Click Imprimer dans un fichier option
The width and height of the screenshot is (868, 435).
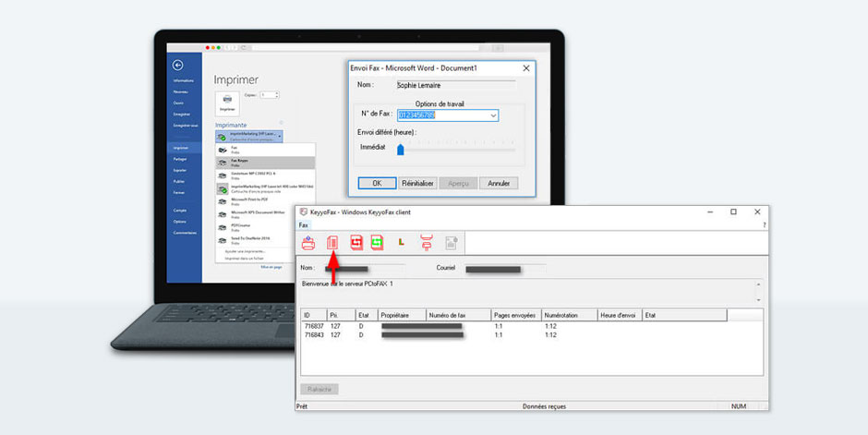click(244, 259)
